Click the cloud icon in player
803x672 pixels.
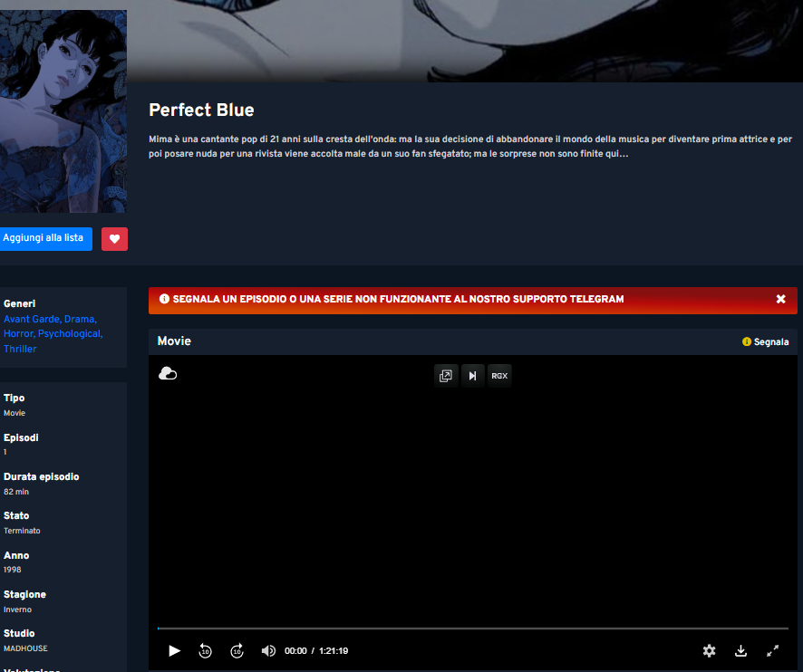168,374
